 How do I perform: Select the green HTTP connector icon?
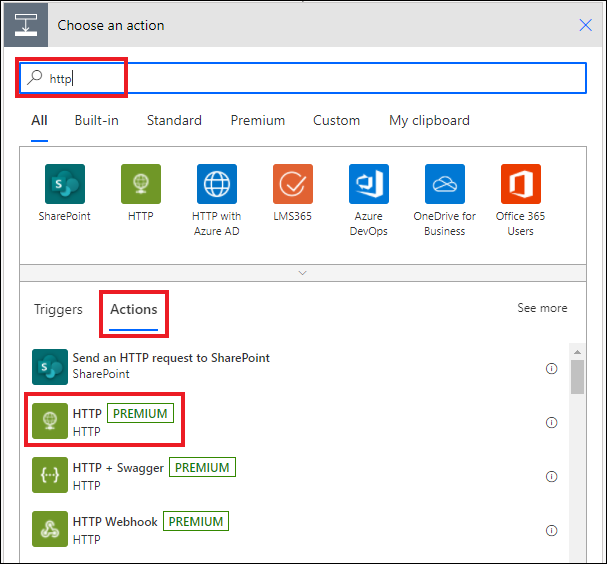click(x=141, y=184)
